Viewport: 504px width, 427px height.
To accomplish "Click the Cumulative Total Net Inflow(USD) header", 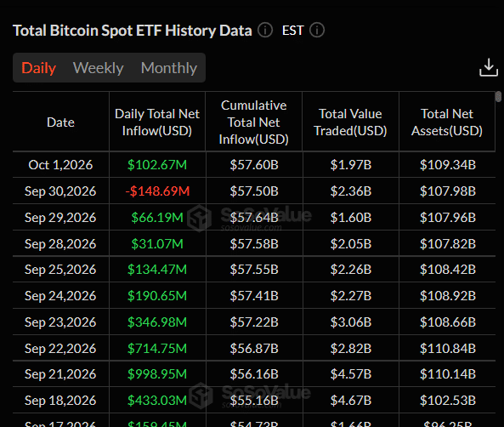I will [254, 122].
